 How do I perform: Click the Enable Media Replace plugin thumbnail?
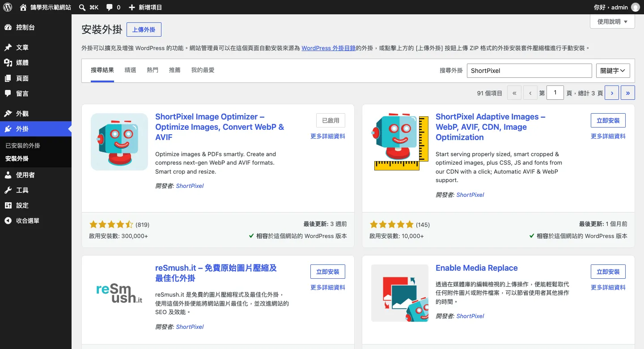[x=400, y=293]
